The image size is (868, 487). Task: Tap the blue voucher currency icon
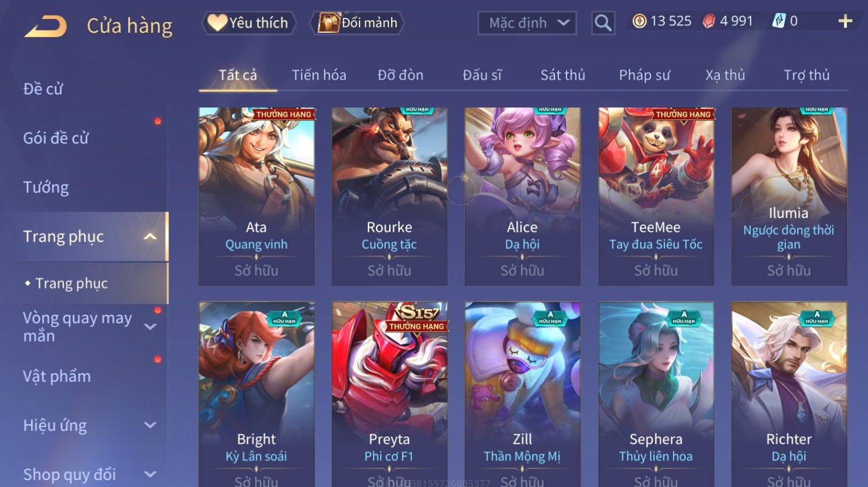tap(779, 21)
